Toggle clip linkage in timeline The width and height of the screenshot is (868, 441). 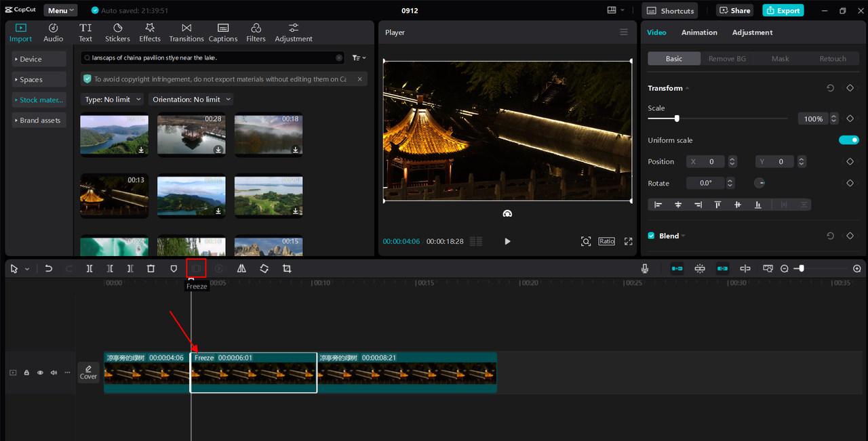coord(722,269)
